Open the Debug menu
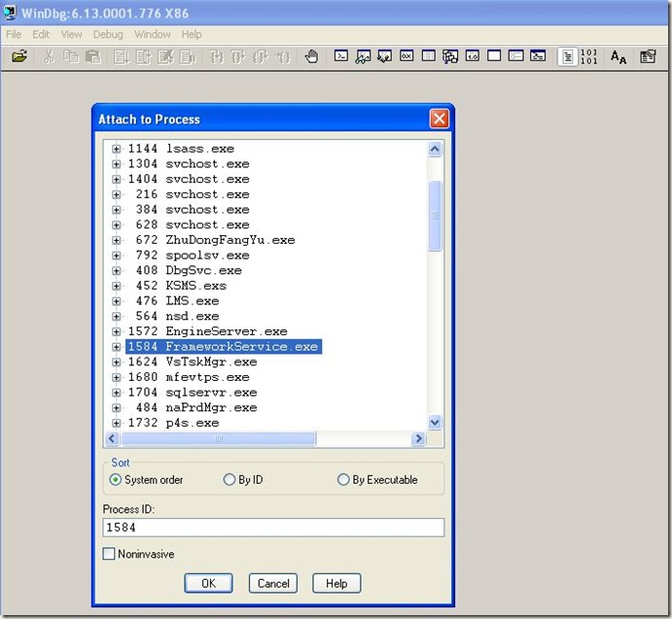Viewport: 672px width, 619px height. (x=108, y=34)
